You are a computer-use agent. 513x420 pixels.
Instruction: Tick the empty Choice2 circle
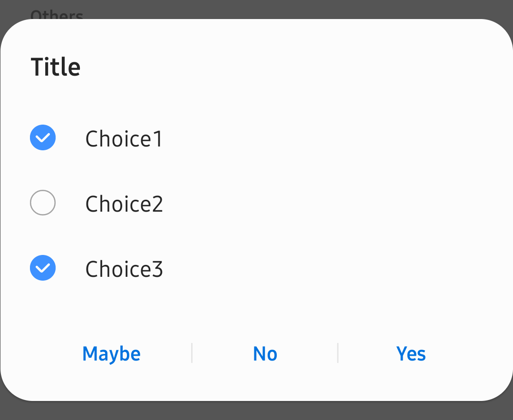click(x=43, y=203)
